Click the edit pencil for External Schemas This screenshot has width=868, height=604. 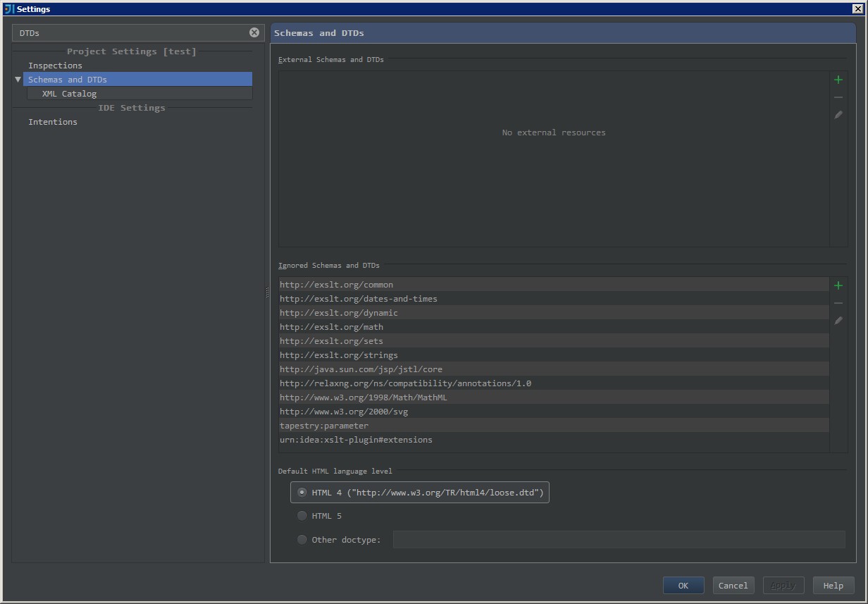[x=838, y=114]
